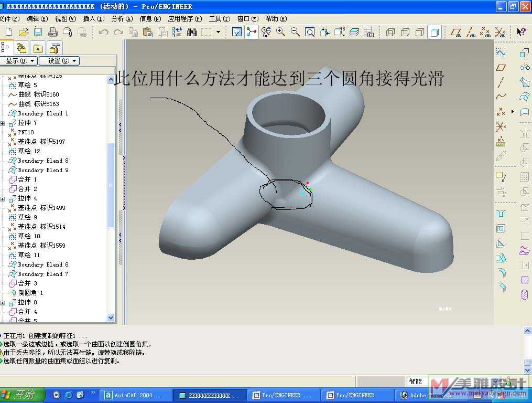Screen dimensions: 532x403
Task: Select the Shell tool in the right toolbar
Action: (501, 228)
